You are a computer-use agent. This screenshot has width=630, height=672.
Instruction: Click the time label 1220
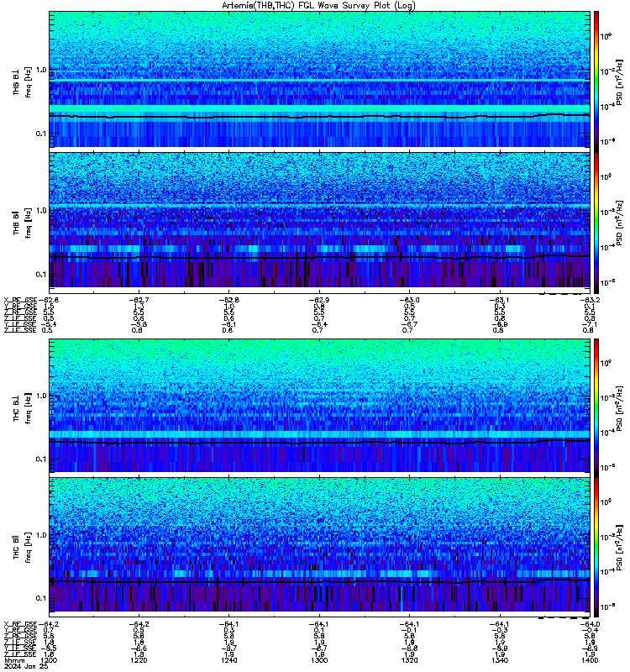[x=139, y=660]
